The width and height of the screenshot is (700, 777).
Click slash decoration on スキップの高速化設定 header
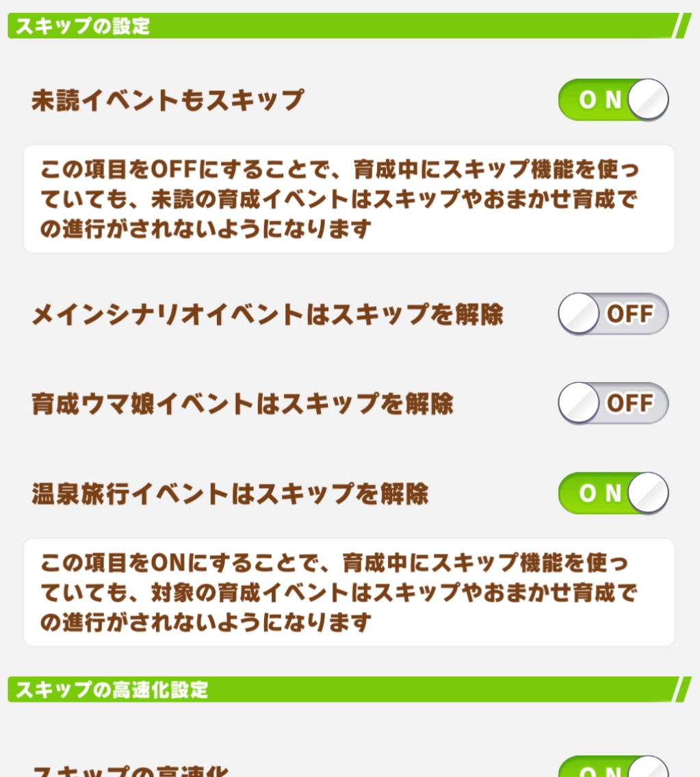(682, 689)
